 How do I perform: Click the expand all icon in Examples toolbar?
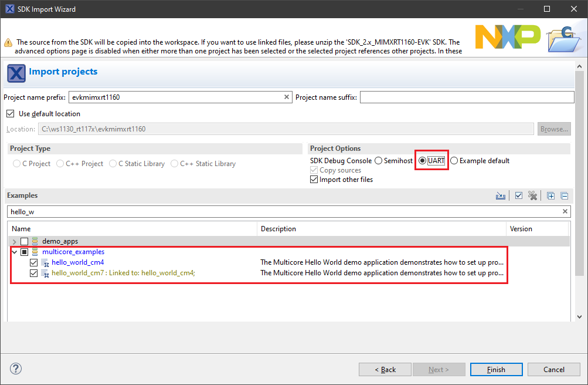(550, 196)
